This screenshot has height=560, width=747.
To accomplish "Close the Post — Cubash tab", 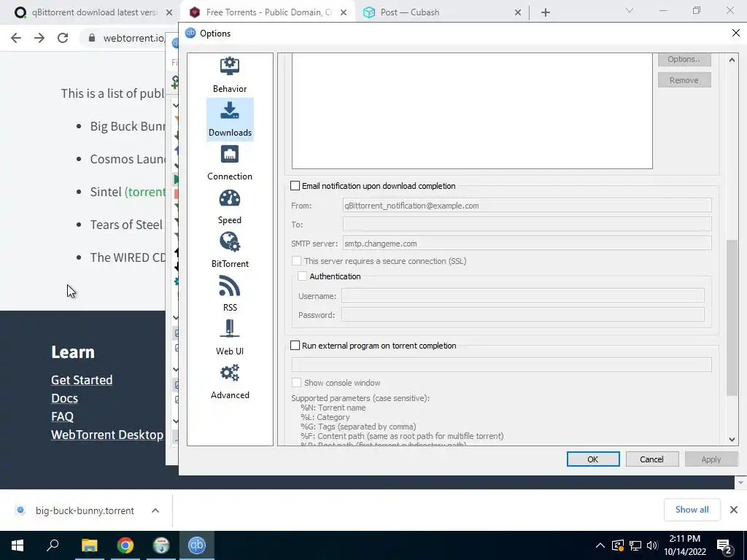I will 518,13.
